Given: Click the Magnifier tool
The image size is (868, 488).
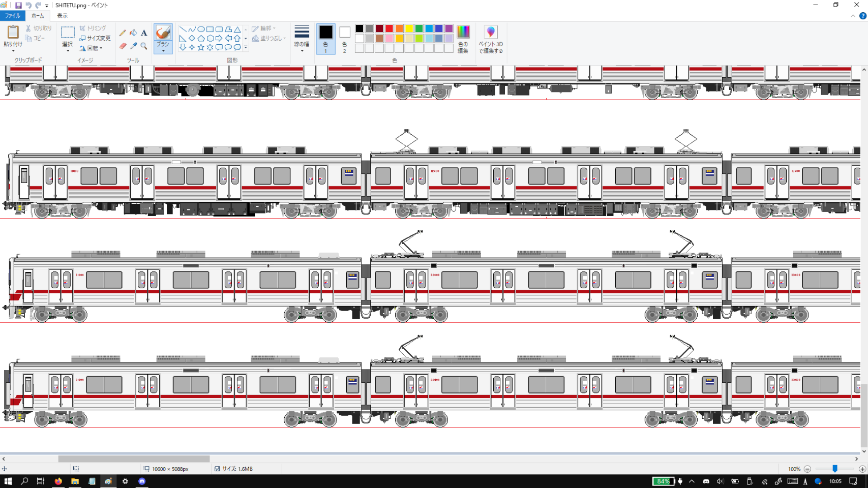Looking at the screenshot, I should point(144,46).
